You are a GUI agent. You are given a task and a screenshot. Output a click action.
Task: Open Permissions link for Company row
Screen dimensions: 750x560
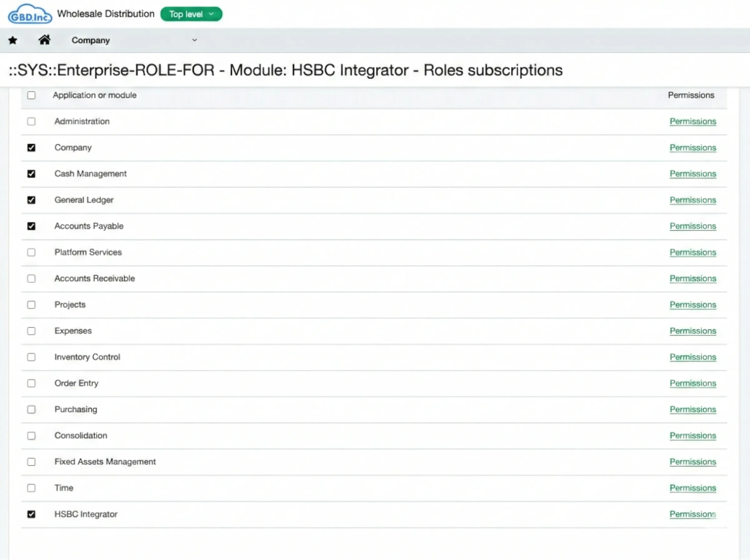(693, 147)
